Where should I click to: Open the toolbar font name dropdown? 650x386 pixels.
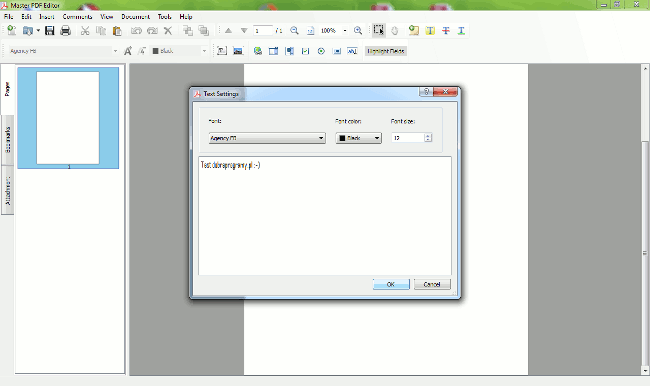coord(115,51)
